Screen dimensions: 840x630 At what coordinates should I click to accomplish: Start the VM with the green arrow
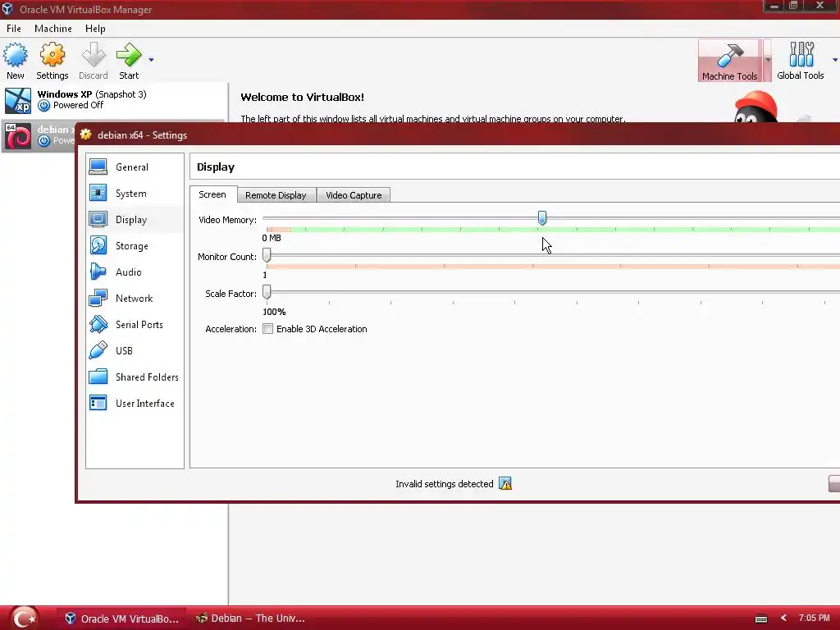pos(129,61)
